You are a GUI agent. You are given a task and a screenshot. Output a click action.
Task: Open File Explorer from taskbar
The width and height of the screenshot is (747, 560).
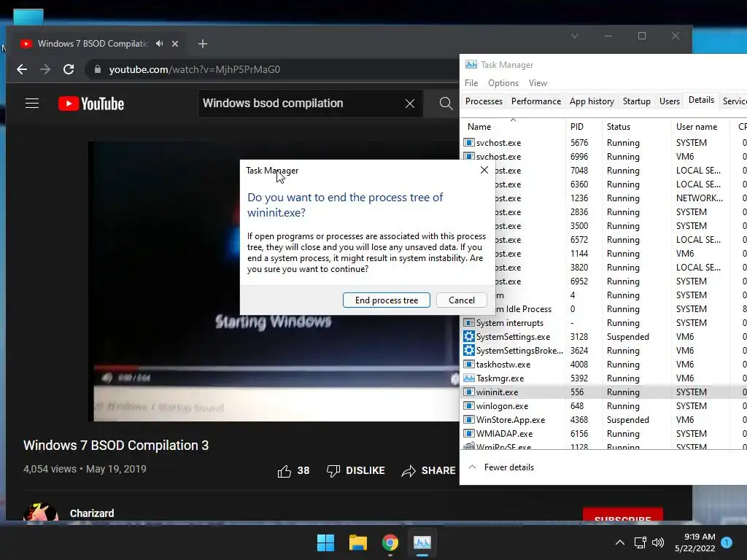tap(357, 542)
